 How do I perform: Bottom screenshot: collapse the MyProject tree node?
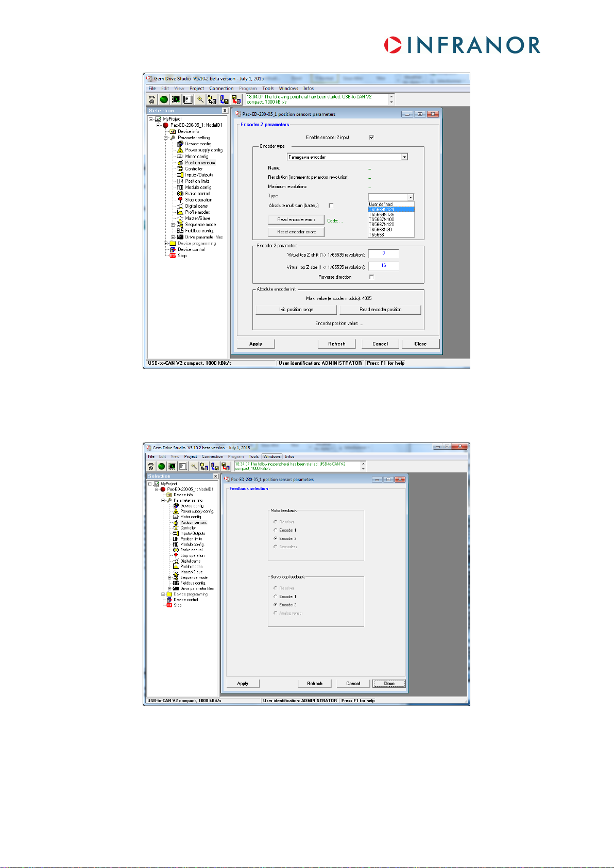(150, 484)
